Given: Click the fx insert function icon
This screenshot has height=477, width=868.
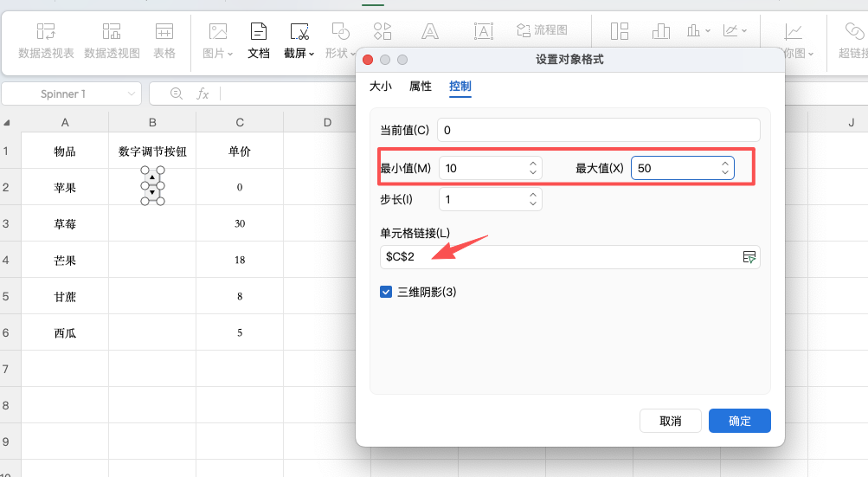Looking at the screenshot, I should pyautogui.click(x=203, y=93).
